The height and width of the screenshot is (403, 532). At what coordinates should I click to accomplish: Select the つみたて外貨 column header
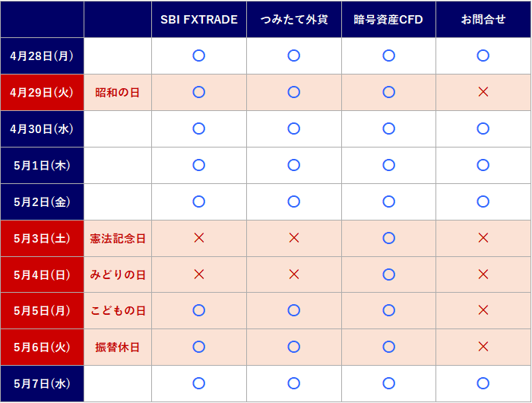(x=294, y=19)
